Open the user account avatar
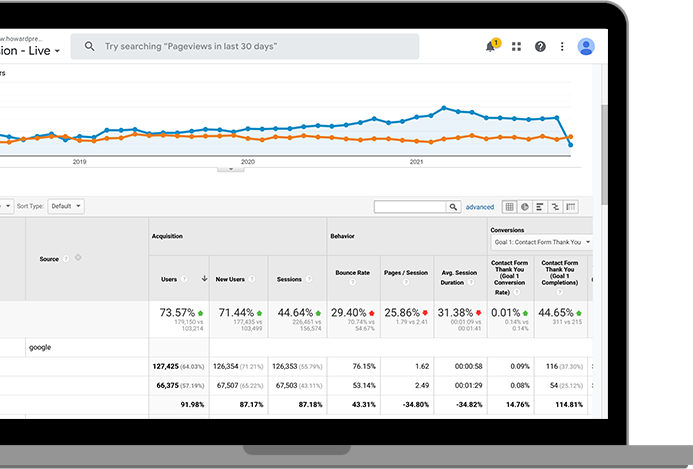The width and height of the screenshot is (693, 469). 586,47
